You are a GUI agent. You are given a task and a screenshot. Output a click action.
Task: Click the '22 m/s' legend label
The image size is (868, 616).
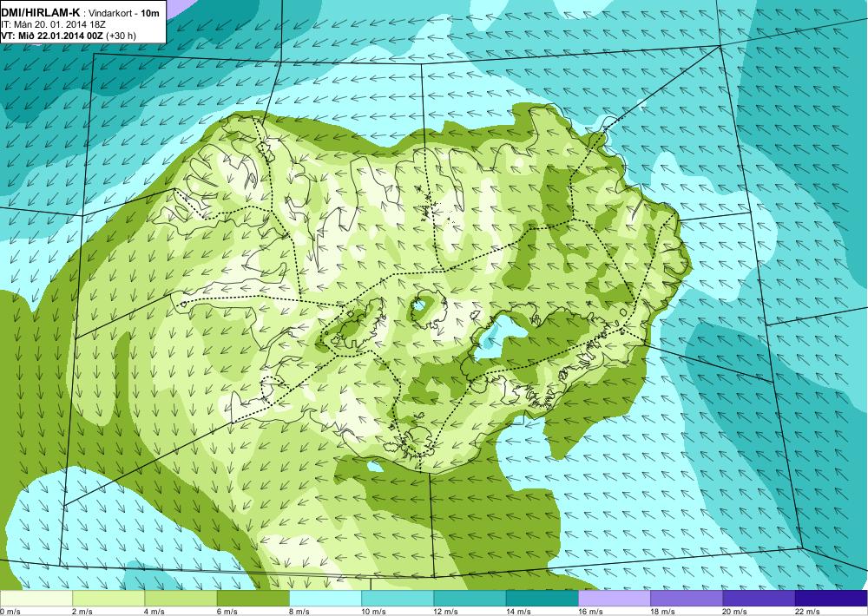click(x=807, y=611)
